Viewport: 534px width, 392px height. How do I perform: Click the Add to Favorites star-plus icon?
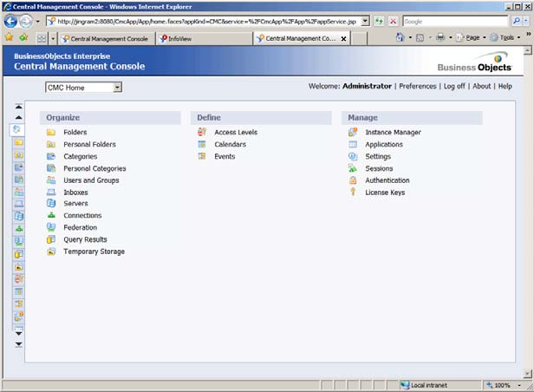click(23, 37)
